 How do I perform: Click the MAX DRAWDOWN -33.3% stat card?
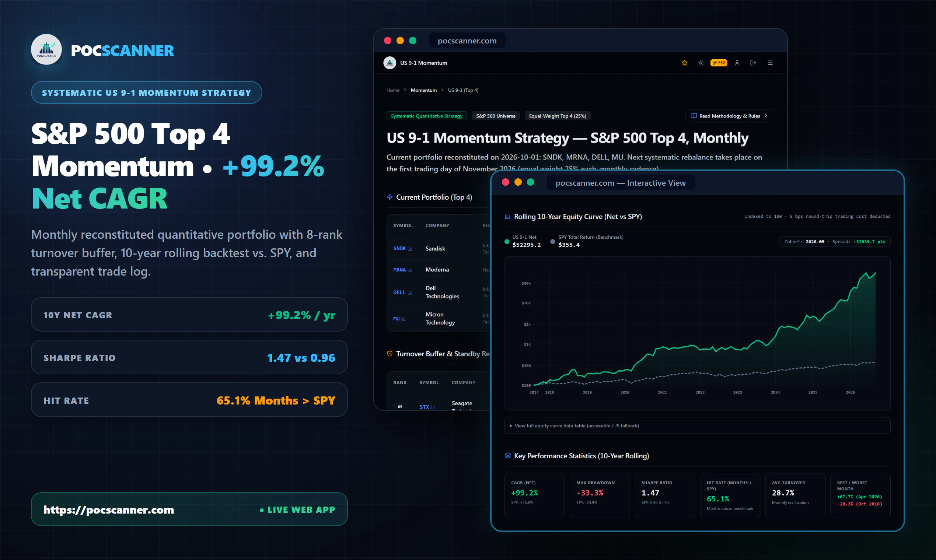(600, 496)
